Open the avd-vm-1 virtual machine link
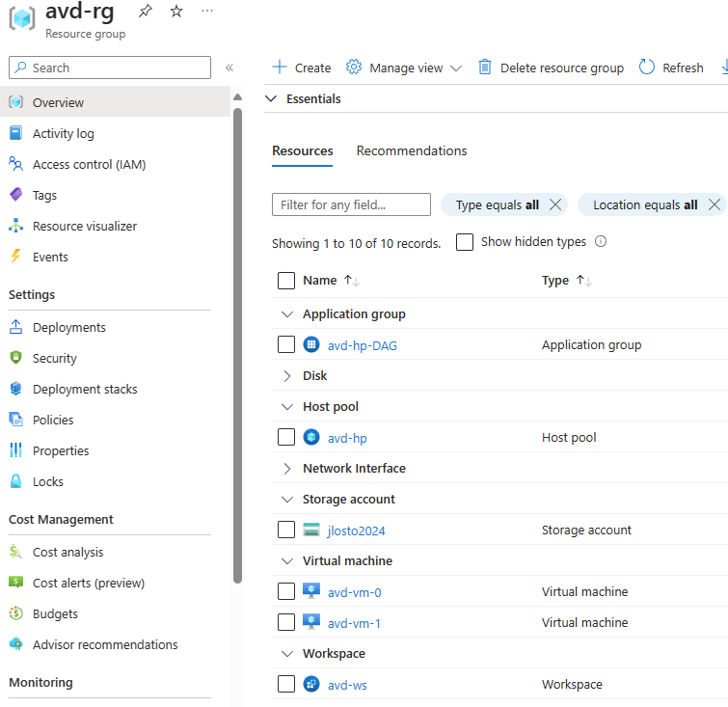The image size is (728, 707). coord(354,623)
